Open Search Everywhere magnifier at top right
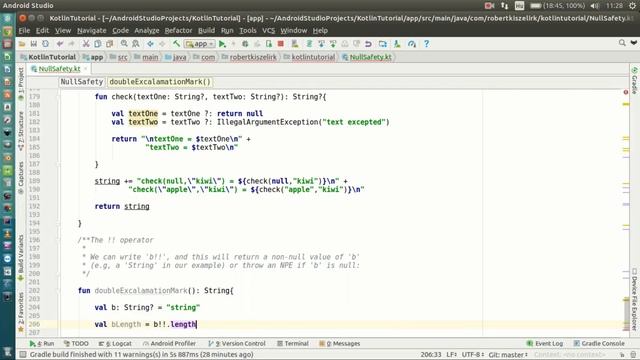This screenshot has width=640, height=360. coord(622,43)
